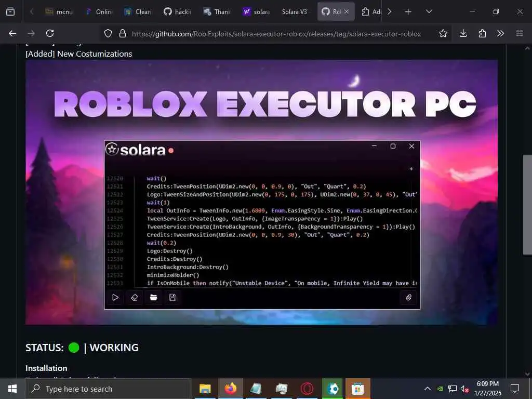Viewport: 532px width, 399px height.
Task: Click the Solara attach paperclip icon
Action: tap(408, 298)
